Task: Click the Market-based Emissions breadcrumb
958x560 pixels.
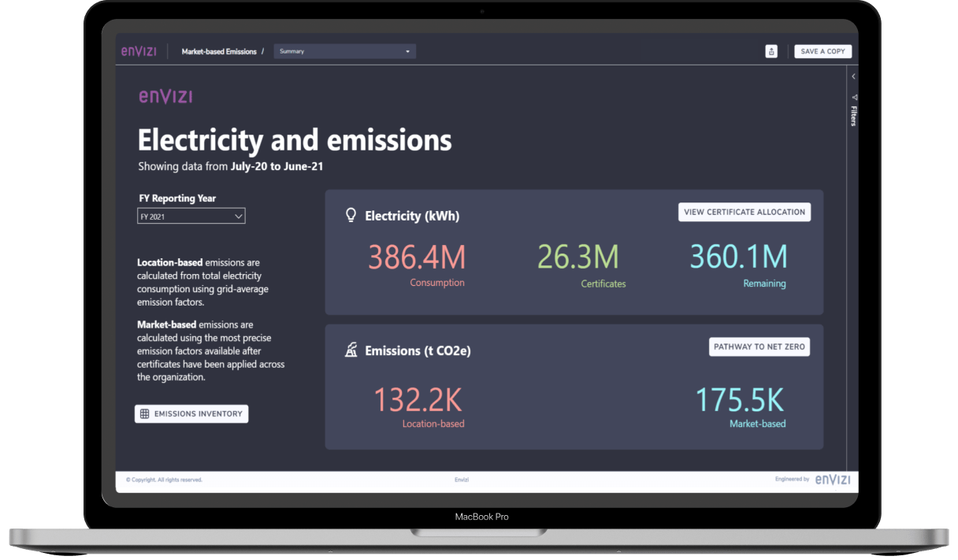Action: [x=219, y=51]
